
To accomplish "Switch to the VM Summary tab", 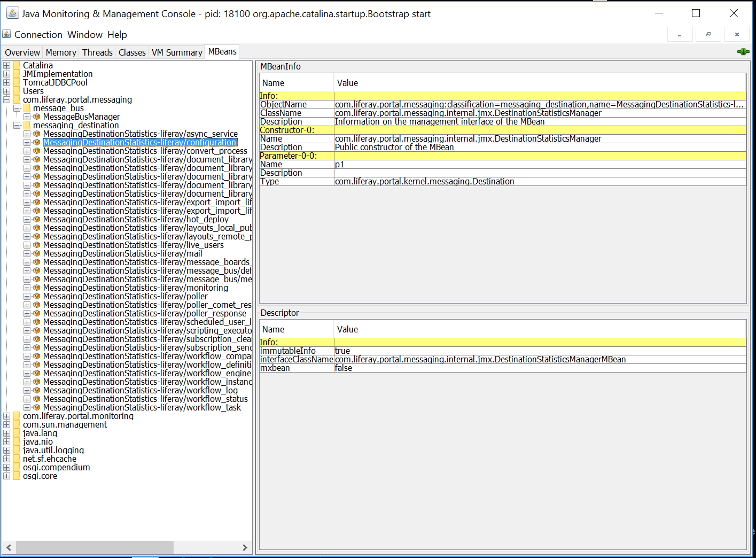I will pyautogui.click(x=177, y=52).
